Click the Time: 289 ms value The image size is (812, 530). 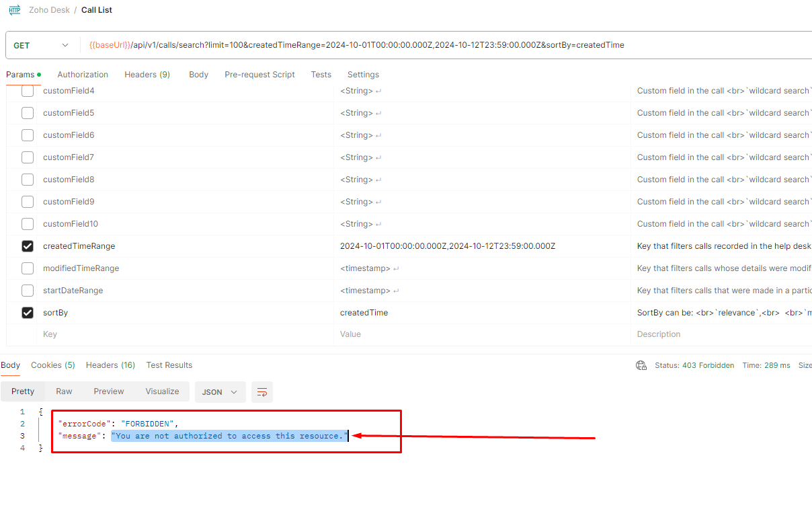tap(766, 365)
